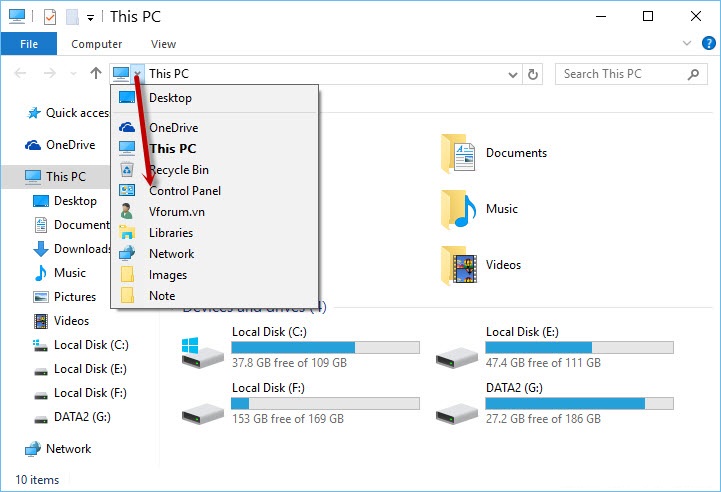Click the Videos folder icon

(458, 266)
